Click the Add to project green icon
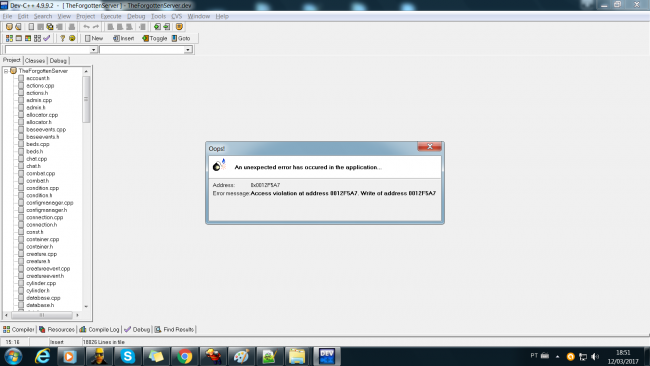This screenshot has width=650, height=366. 157,27
